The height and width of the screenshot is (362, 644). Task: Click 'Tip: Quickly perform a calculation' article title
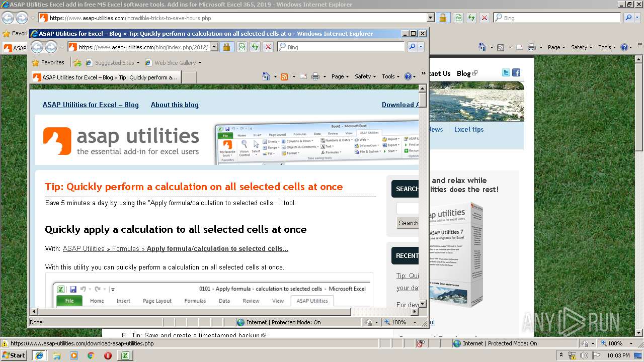194,187
